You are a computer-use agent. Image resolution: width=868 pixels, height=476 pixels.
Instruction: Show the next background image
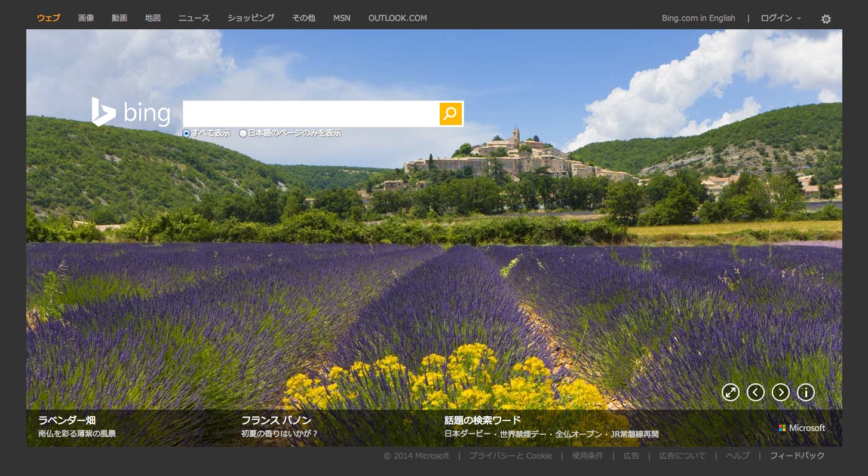(780, 392)
